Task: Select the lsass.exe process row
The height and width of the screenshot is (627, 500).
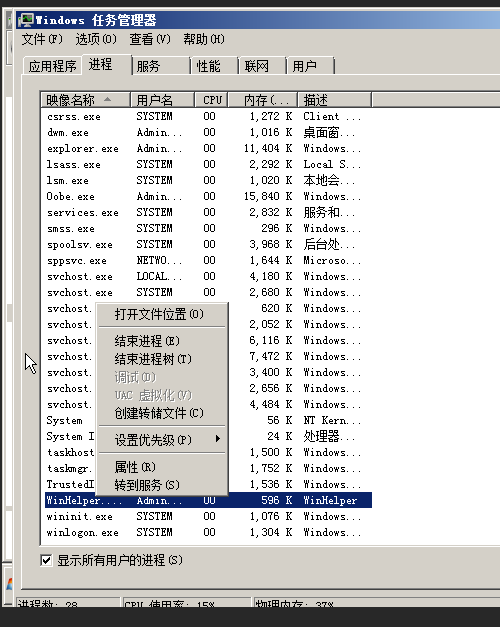Action: 208,164
